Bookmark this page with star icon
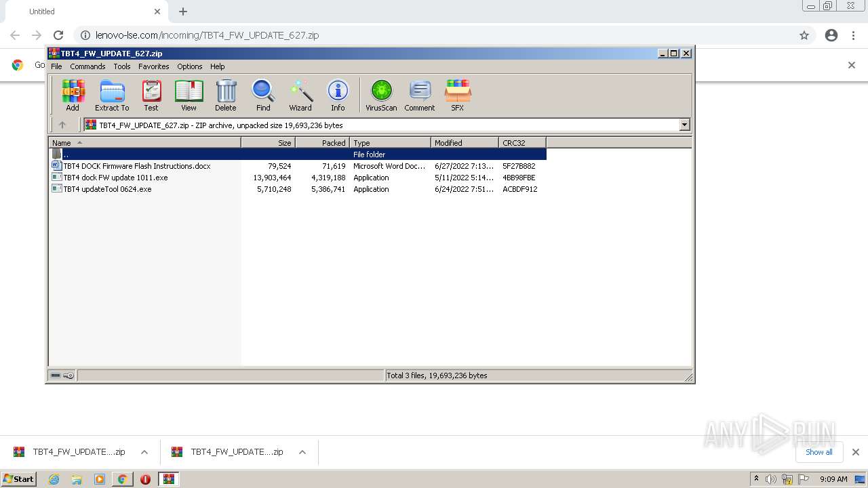 click(804, 35)
